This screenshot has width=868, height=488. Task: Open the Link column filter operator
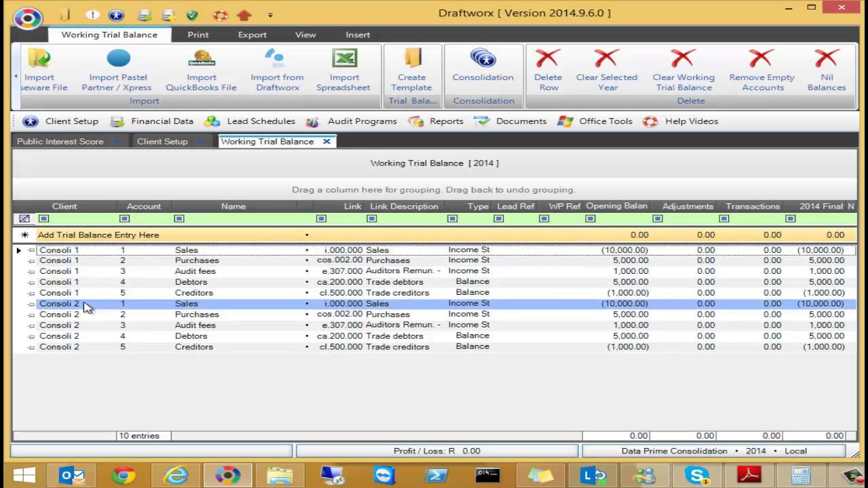point(321,219)
